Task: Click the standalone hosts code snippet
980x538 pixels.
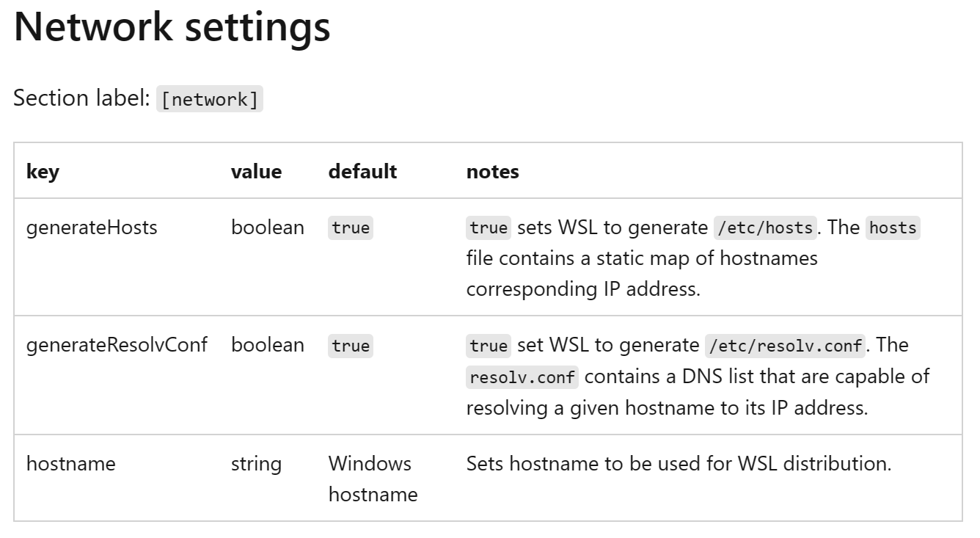Action: coord(893,228)
